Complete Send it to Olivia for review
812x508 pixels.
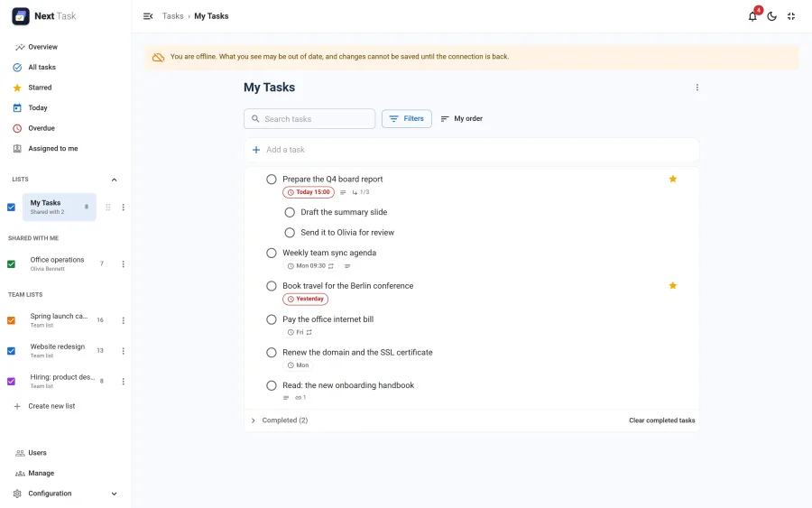(x=290, y=233)
